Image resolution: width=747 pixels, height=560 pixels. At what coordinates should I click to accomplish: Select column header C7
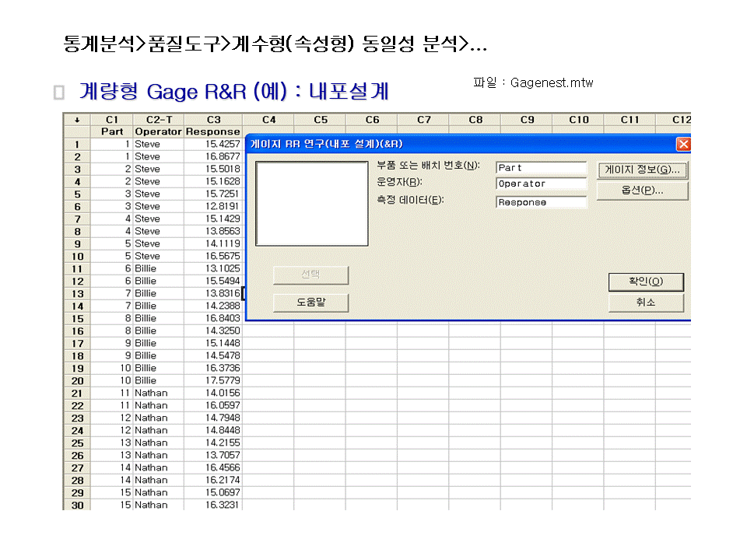[423, 120]
